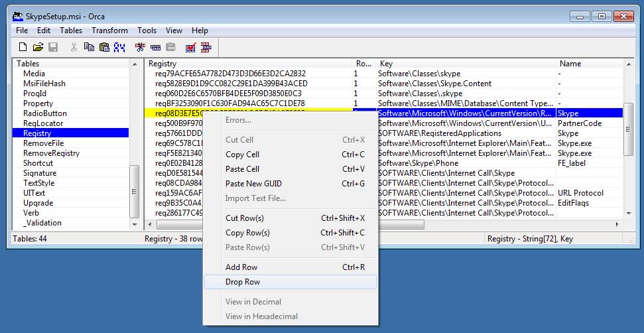Click the horizontal scrollbar left arrow
This screenshot has height=333, width=644.
coord(151,225)
